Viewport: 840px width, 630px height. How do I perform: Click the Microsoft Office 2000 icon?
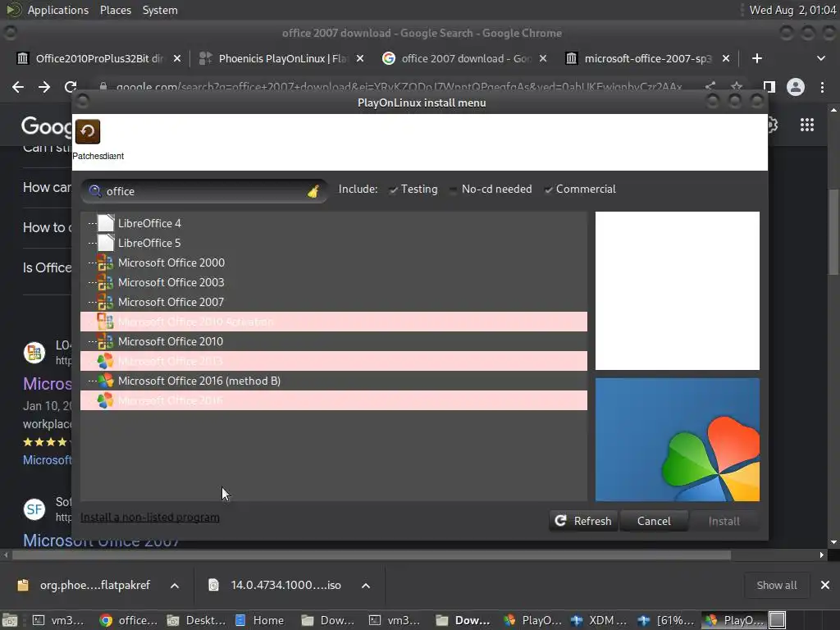click(x=105, y=262)
